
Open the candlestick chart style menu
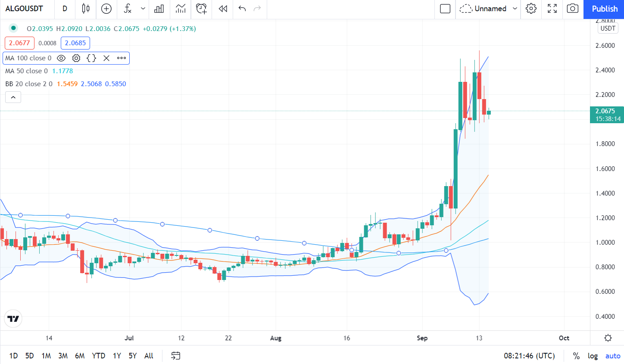point(86,9)
